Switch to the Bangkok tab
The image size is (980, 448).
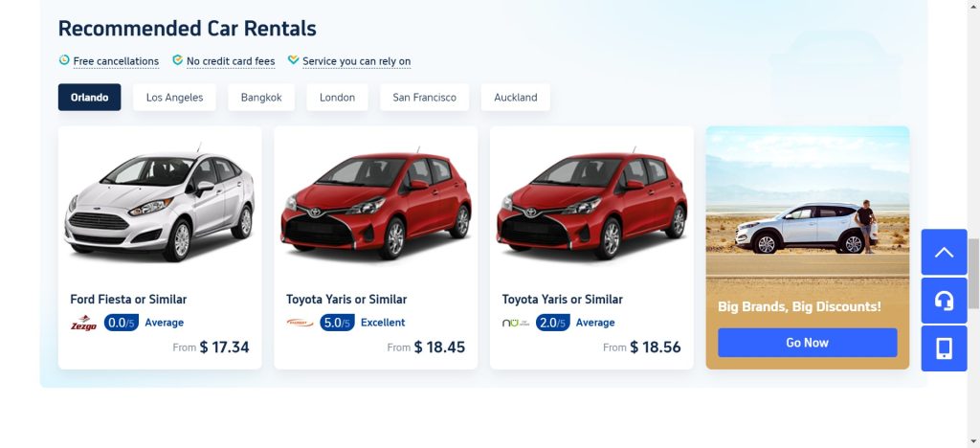tap(261, 98)
